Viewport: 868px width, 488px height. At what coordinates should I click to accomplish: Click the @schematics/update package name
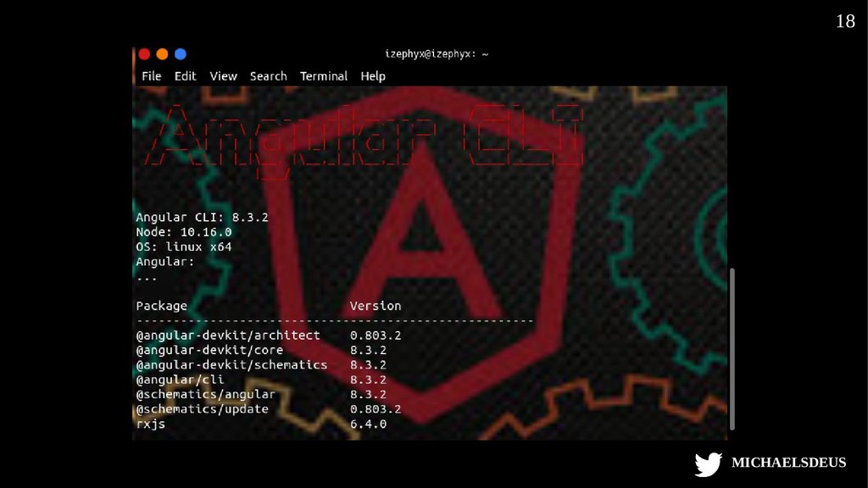(202, 409)
